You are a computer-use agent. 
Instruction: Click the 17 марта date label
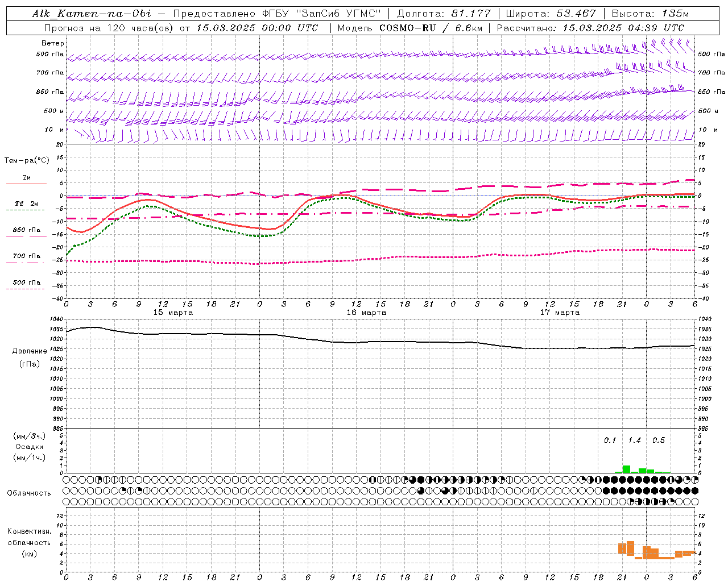pos(560,312)
